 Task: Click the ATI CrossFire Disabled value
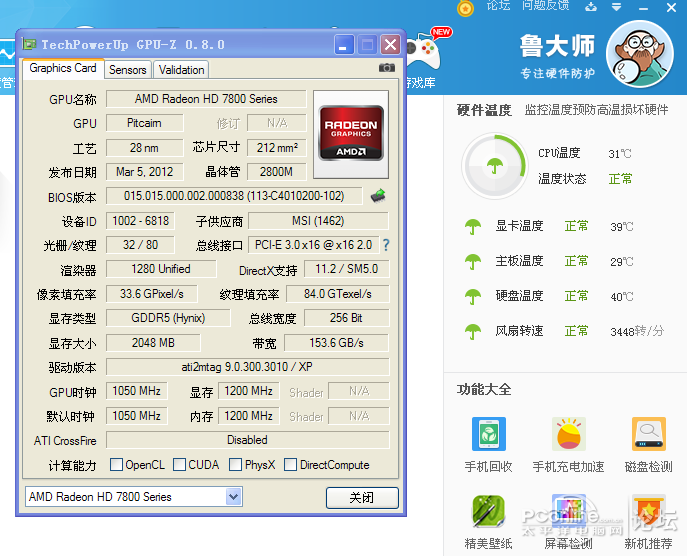tap(247, 440)
